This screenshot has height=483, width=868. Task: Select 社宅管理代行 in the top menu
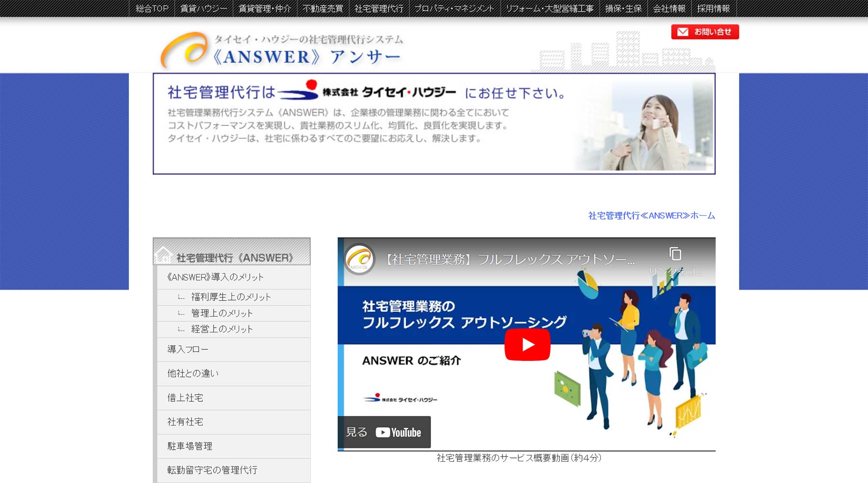pyautogui.click(x=379, y=9)
